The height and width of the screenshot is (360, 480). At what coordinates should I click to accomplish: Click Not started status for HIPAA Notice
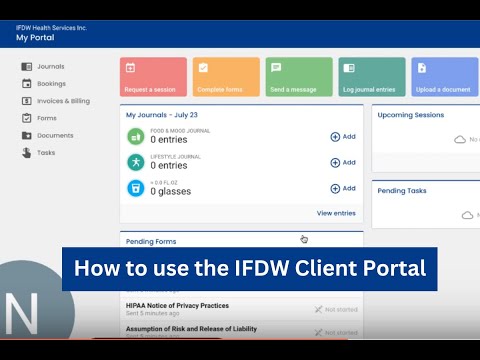tap(336, 310)
